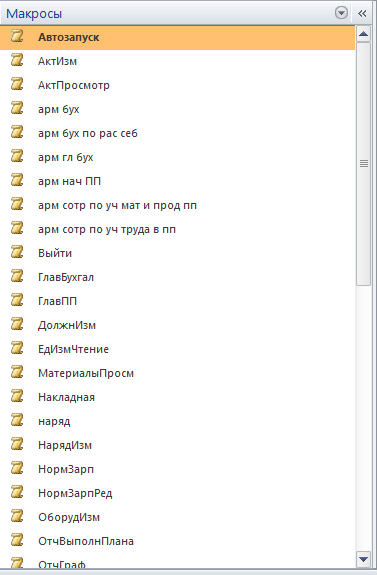The image size is (377, 575).
Task: Click the macro icon beside арм нач ПП
Action: pos(17,180)
